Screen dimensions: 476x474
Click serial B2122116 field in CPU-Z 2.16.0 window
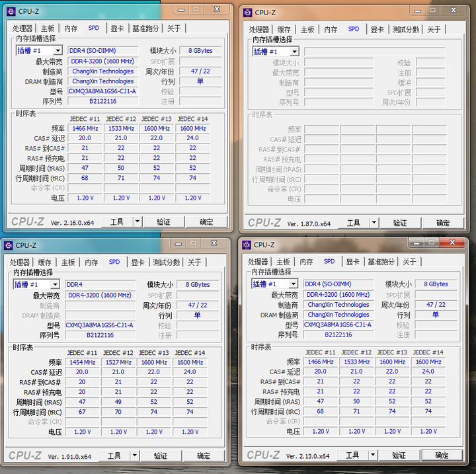point(103,101)
